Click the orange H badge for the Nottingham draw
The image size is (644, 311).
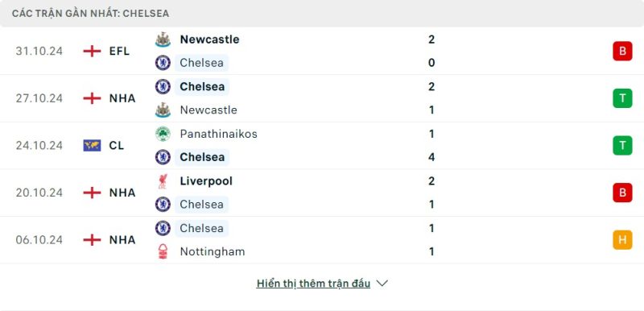coord(622,240)
